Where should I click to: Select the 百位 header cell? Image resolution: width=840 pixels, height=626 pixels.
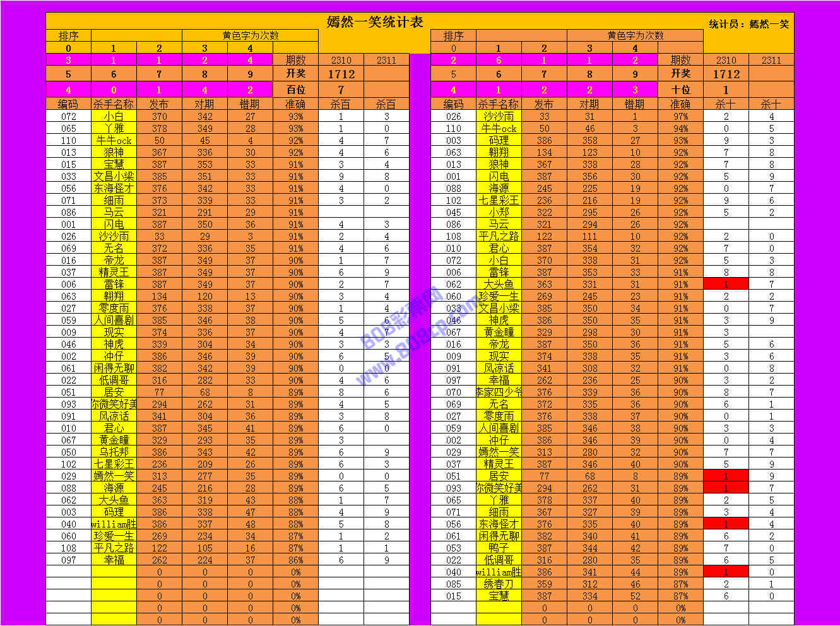[x=295, y=90]
